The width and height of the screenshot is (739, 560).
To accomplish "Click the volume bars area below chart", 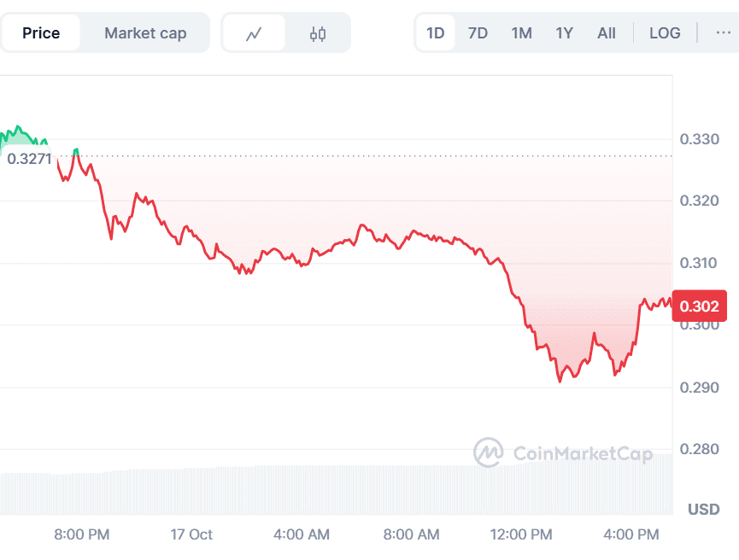I will (x=342, y=490).
